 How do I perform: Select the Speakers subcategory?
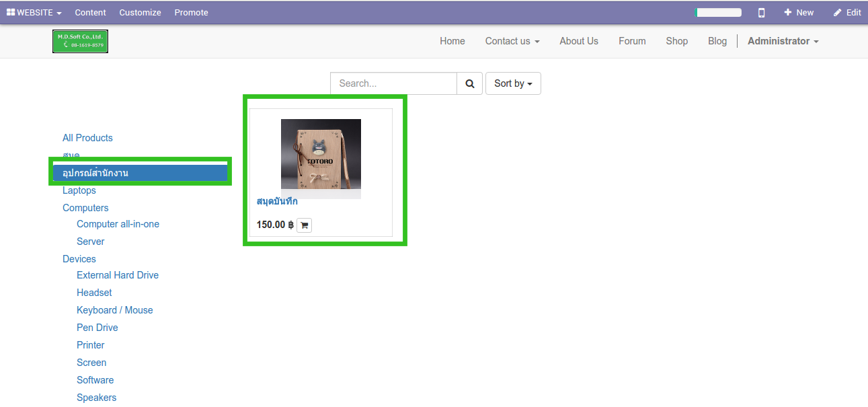pyautogui.click(x=97, y=398)
